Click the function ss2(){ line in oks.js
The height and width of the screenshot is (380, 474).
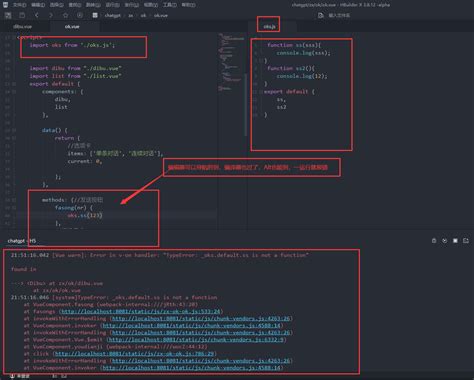pyautogui.click(x=291, y=68)
